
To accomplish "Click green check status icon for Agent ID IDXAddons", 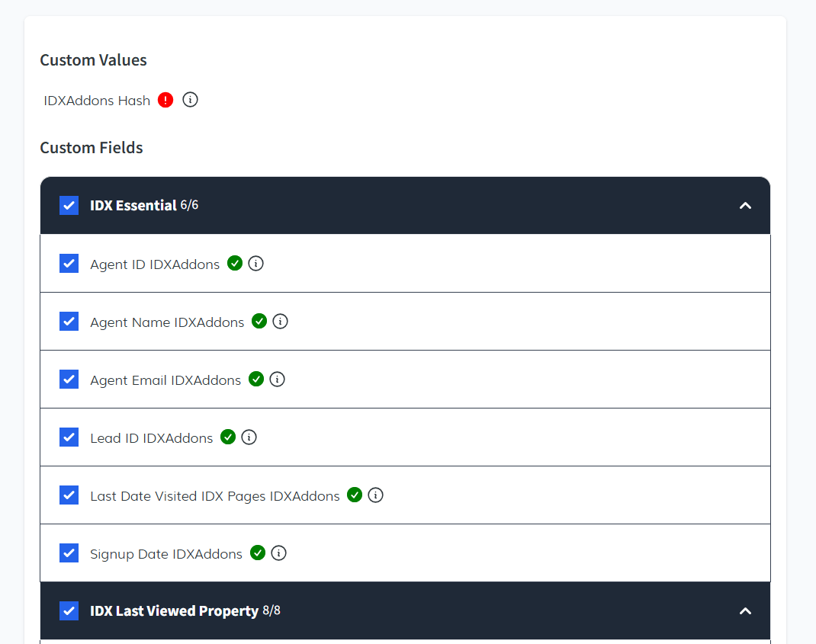I will pyautogui.click(x=235, y=264).
